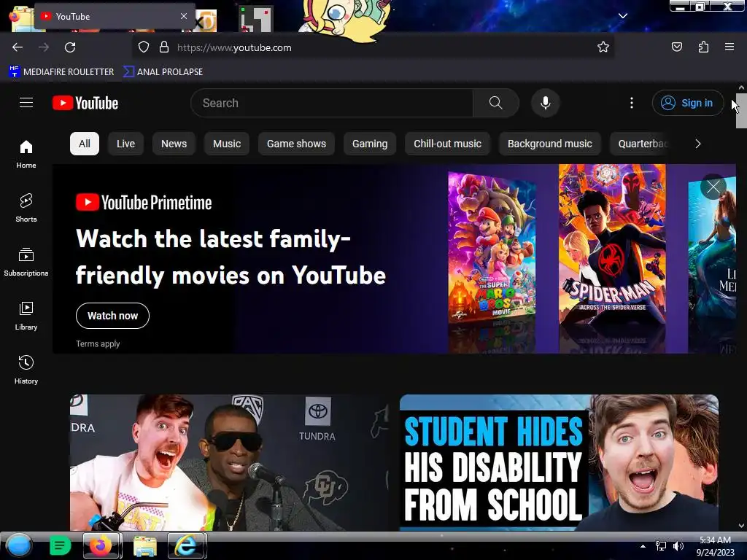Open the second bookmarks-bar bookmark

pyautogui.click(x=163, y=72)
